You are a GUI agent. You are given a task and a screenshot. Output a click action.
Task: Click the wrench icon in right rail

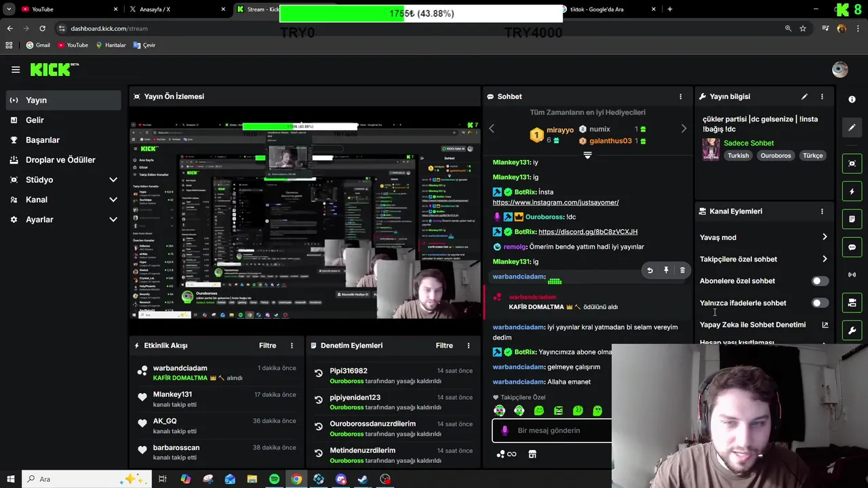852,331
